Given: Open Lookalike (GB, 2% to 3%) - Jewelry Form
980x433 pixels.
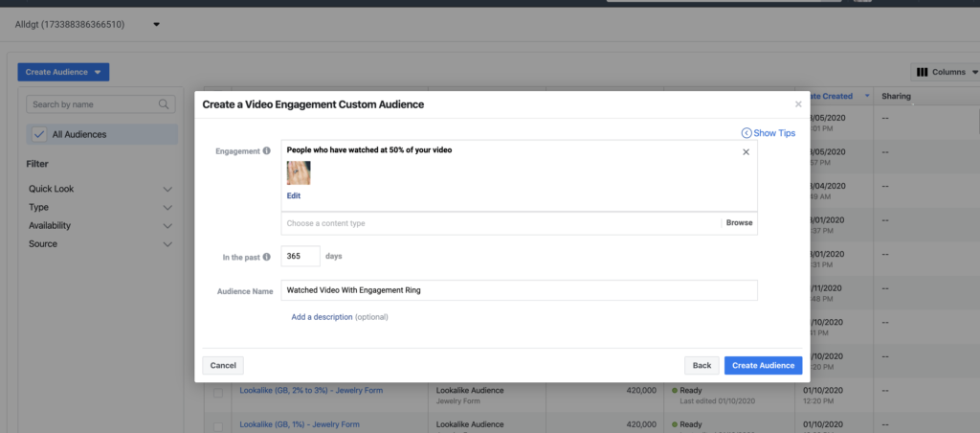Looking at the screenshot, I should tap(311, 391).
